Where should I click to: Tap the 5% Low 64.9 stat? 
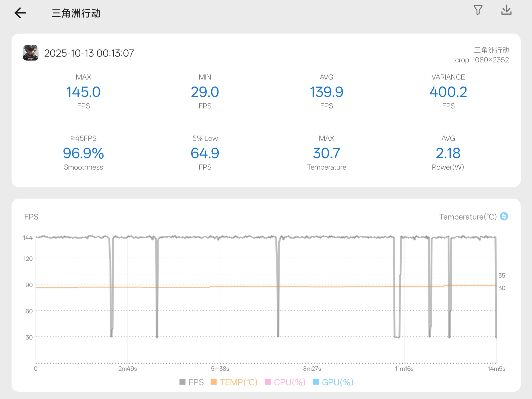205,153
